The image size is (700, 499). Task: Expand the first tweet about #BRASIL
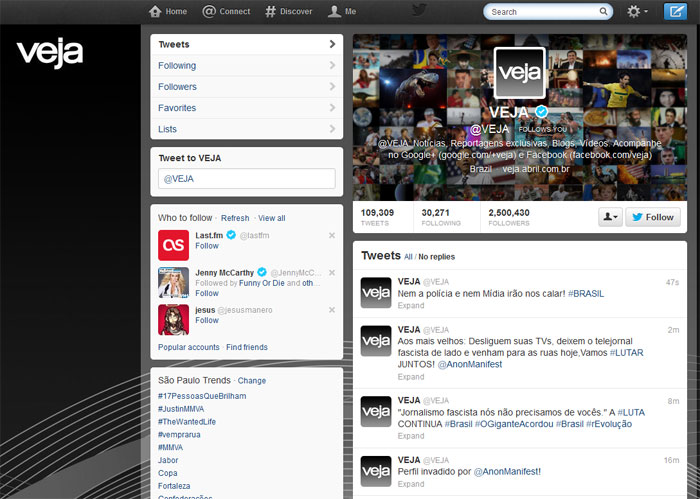[411, 306]
